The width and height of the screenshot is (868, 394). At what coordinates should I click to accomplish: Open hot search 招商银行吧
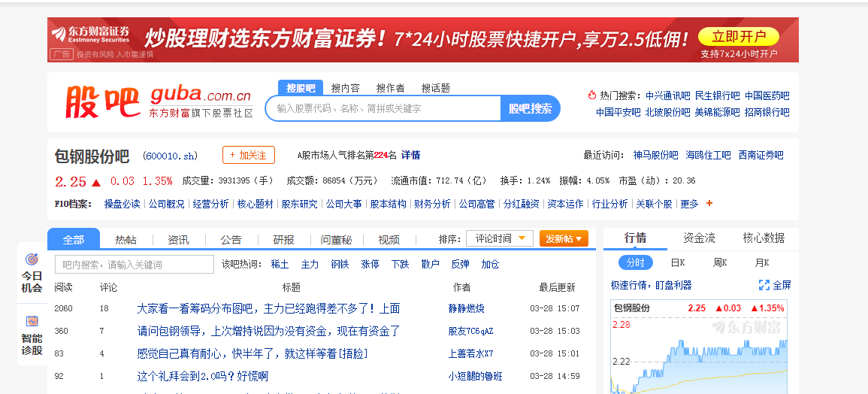pos(767,112)
